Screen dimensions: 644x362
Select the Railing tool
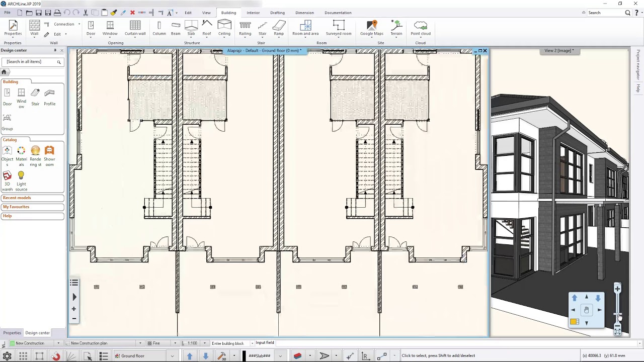point(245,28)
